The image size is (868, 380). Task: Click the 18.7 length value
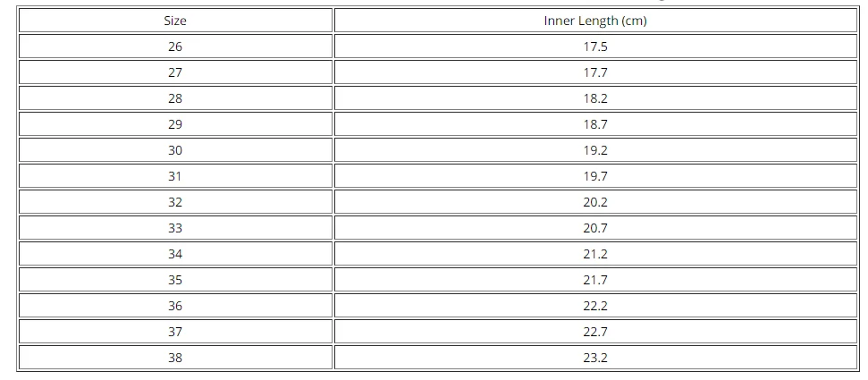coord(594,124)
